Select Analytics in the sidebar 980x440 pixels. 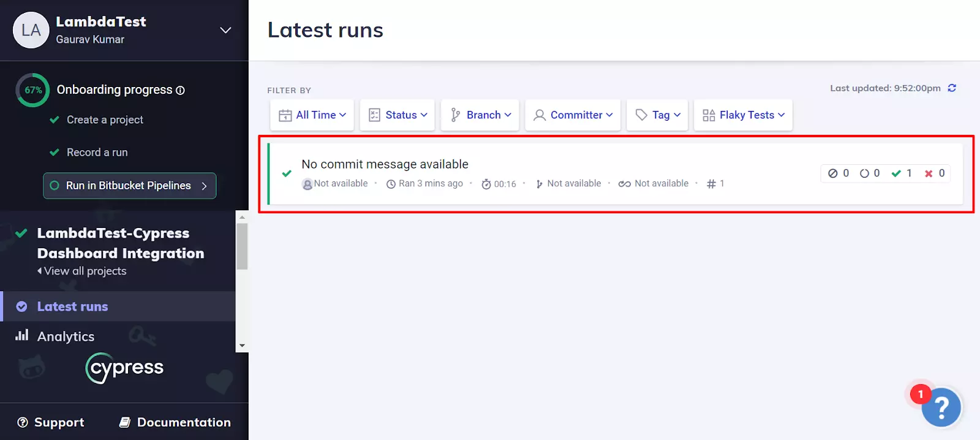pos(66,336)
